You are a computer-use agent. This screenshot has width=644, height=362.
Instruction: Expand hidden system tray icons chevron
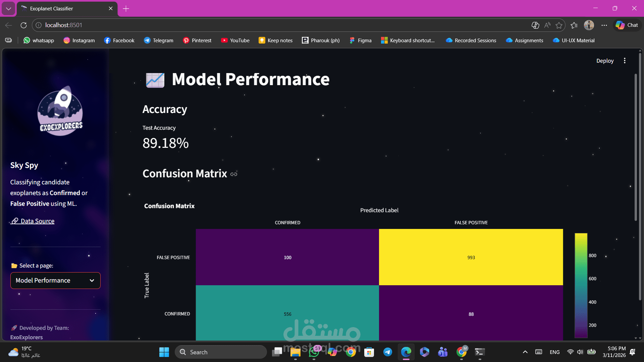click(525, 352)
